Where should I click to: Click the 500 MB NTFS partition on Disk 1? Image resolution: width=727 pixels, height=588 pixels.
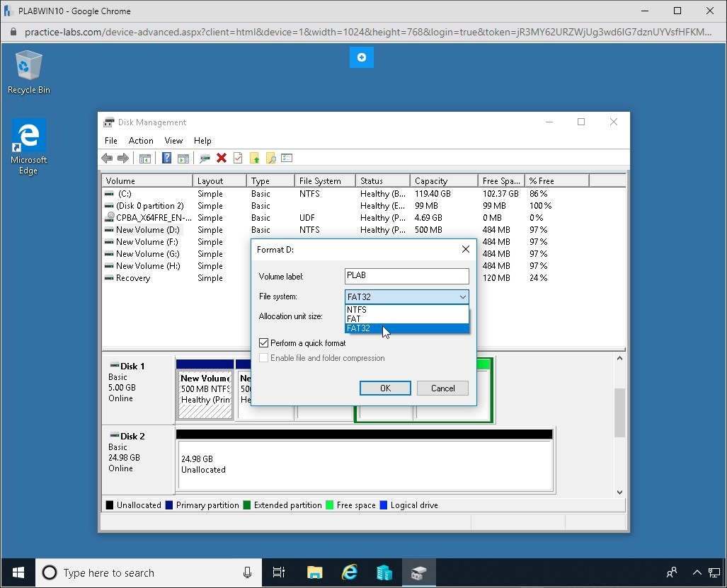click(x=205, y=394)
